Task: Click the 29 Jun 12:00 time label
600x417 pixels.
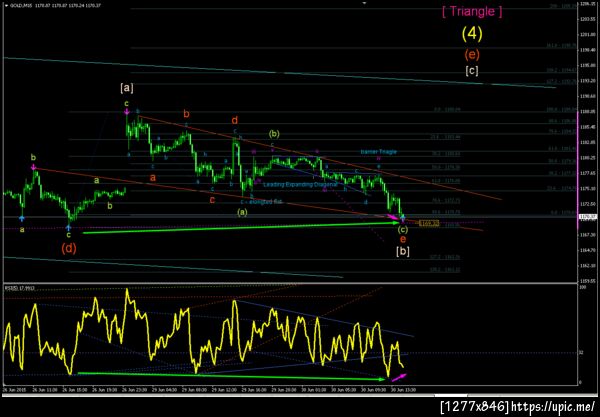Action: (222, 389)
